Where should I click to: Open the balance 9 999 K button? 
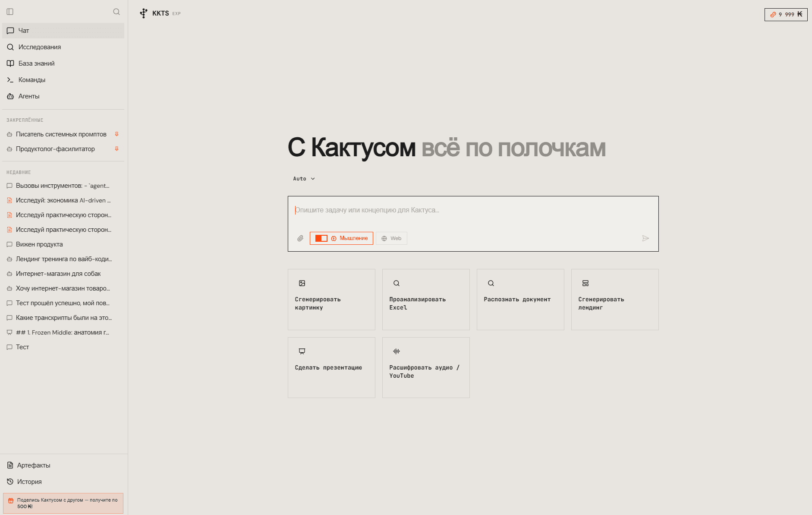785,14
